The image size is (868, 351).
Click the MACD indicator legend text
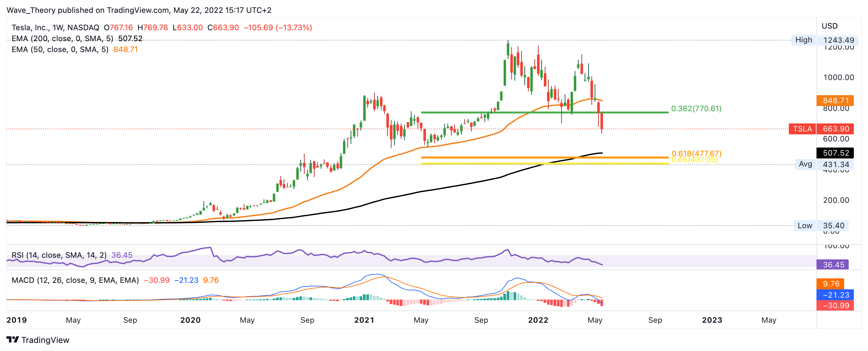[x=75, y=280]
